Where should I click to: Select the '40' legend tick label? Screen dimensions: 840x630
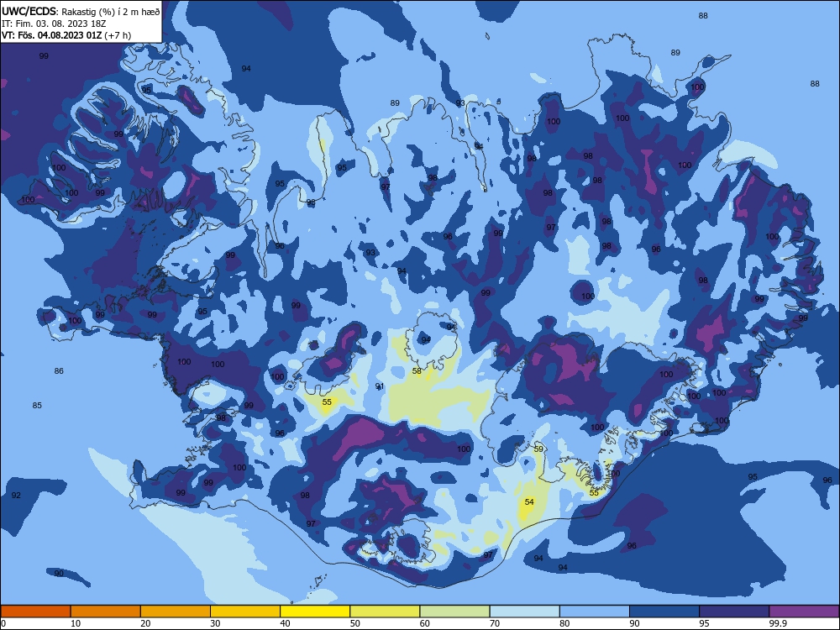click(x=286, y=623)
